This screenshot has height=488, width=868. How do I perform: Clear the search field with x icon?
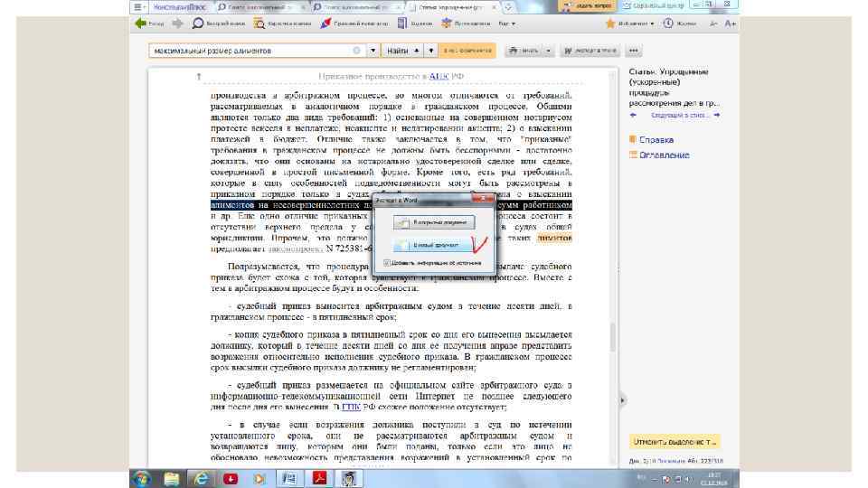356,51
